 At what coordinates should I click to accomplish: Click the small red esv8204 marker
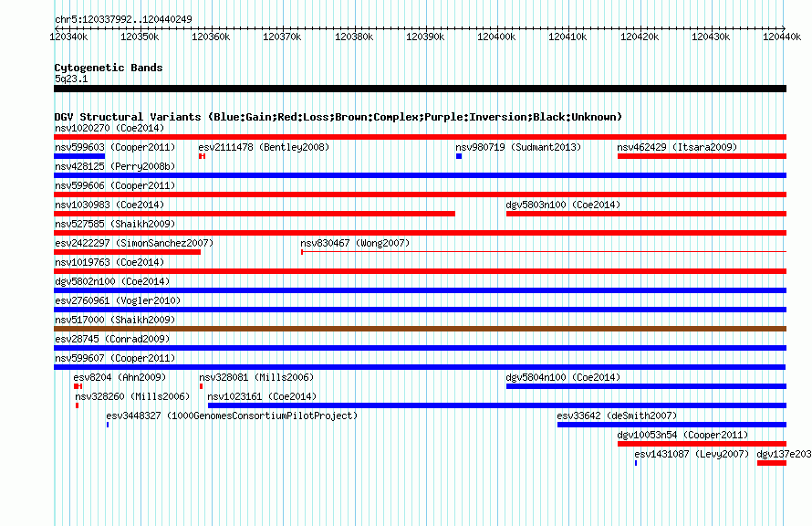click(78, 386)
